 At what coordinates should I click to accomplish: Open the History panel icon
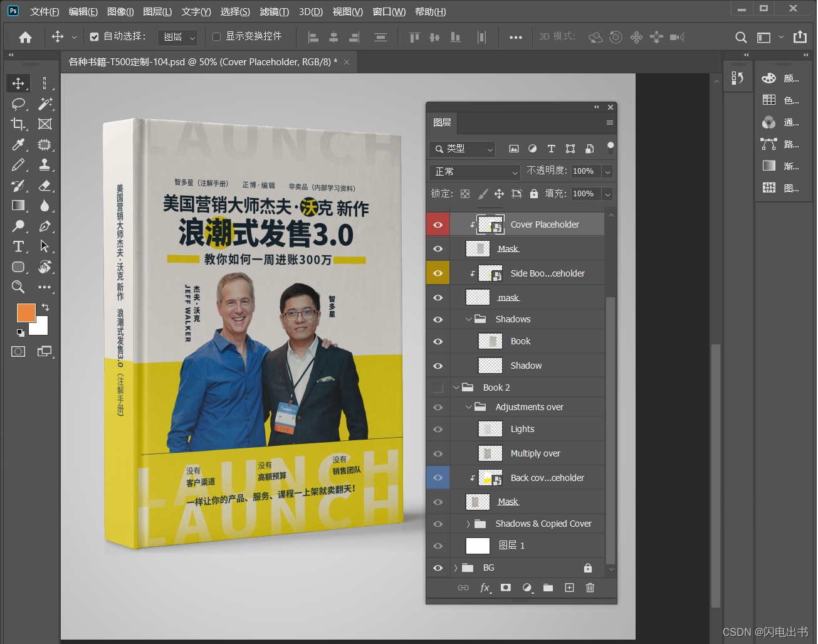coord(737,78)
